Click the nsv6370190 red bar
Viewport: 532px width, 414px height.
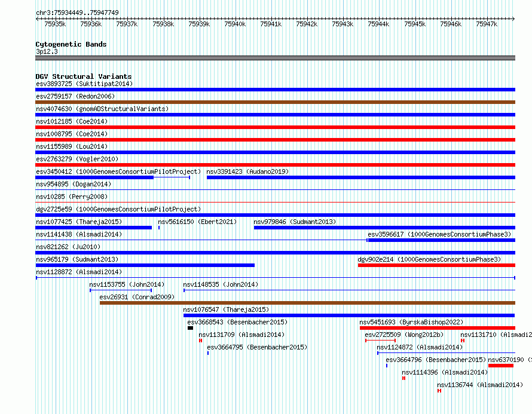(x=501, y=366)
